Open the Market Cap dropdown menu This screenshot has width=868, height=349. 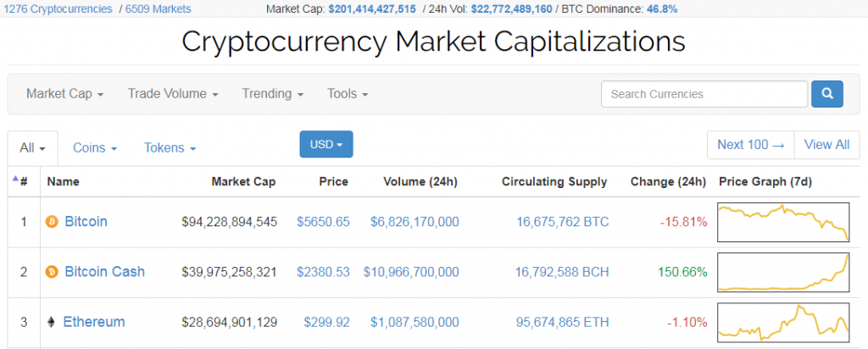(64, 94)
